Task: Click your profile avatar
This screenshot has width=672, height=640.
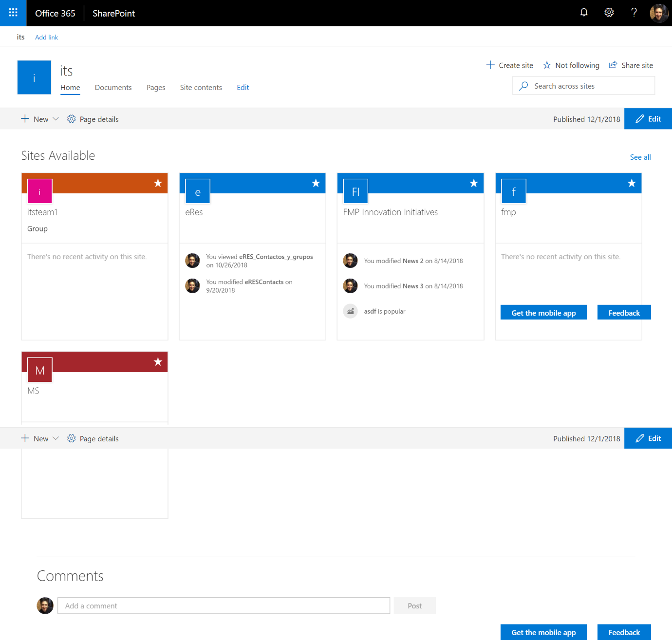Action: [x=658, y=13]
